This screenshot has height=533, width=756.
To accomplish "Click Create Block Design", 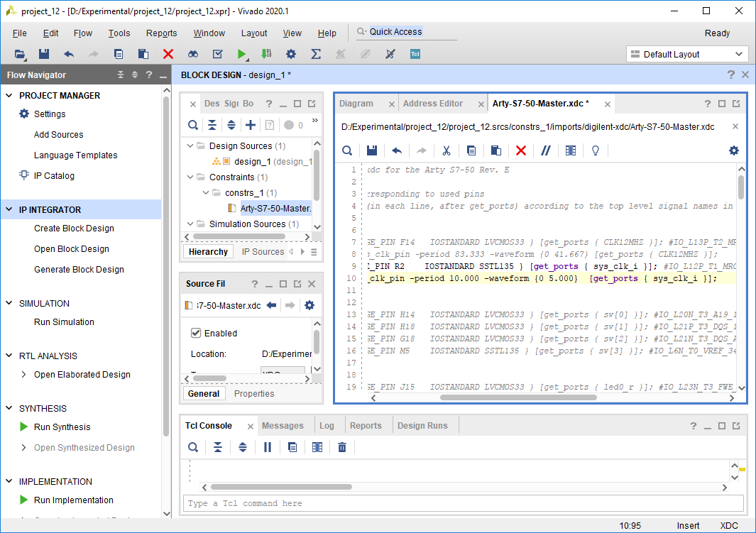I will [x=74, y=229].
